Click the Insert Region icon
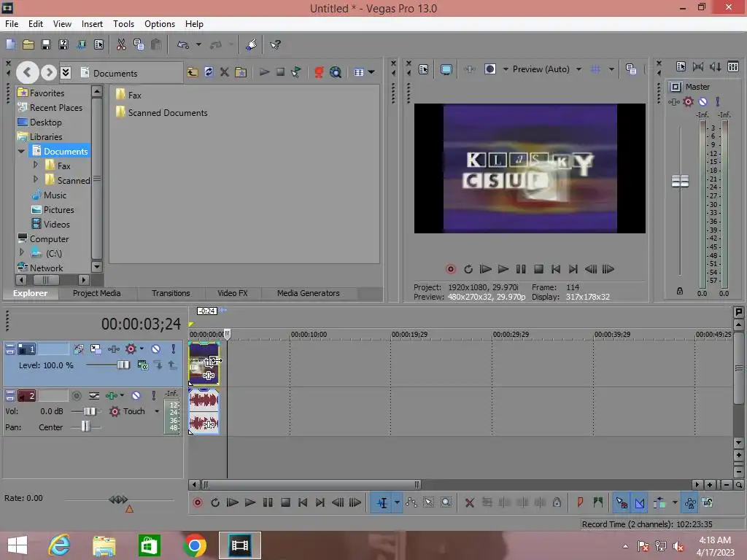Image resolution: width=747 pixels, height=560 pixels. (598, 502)
